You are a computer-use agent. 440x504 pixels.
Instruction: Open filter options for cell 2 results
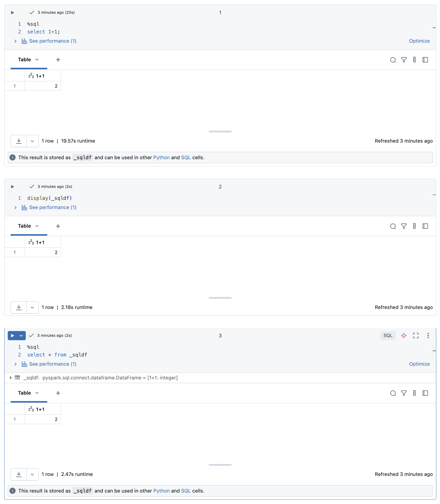click(x=404, y=226)
